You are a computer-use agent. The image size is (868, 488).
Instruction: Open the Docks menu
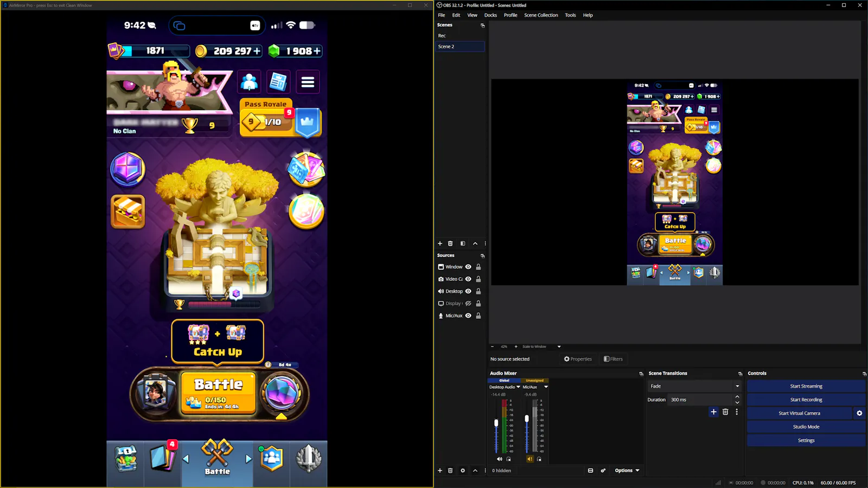tap(490, 15)
